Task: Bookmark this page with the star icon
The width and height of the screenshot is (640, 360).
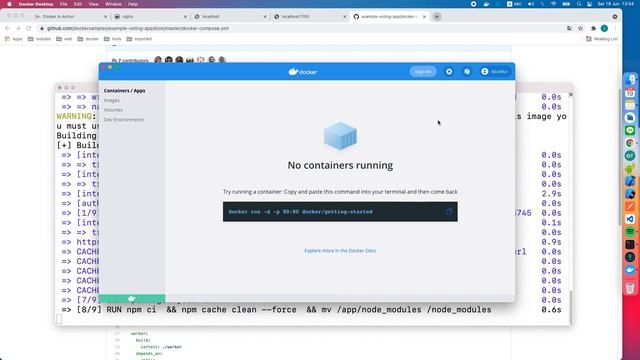Action: click(x=580, y=28)
